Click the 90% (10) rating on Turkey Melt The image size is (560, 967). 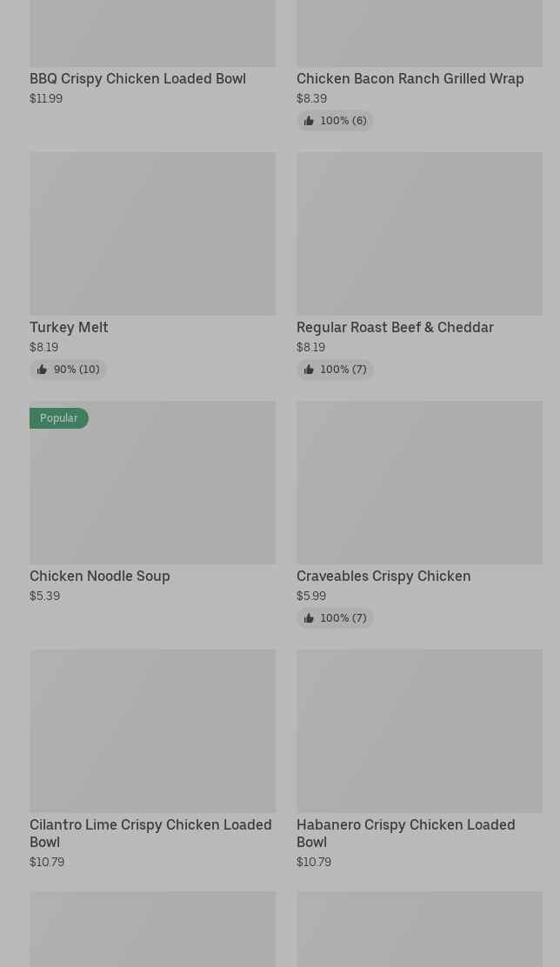[77, 370]
